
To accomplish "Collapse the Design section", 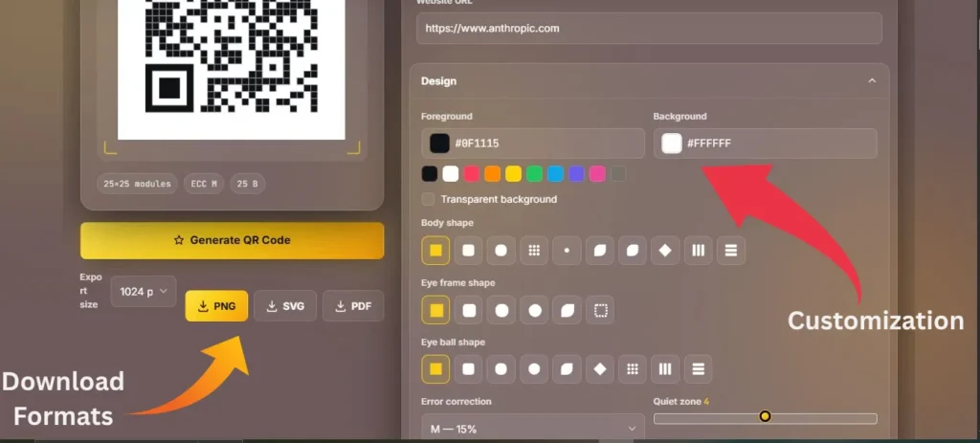I will [872, 81].
